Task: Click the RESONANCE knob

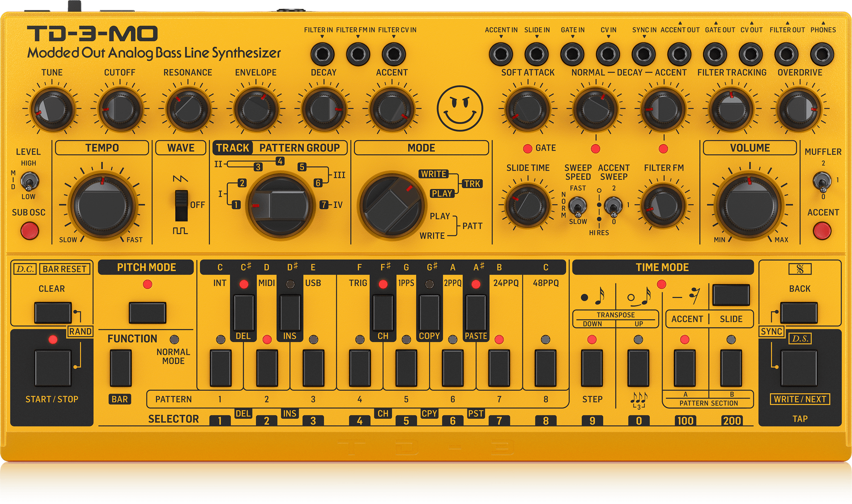Action: [187, 109]
